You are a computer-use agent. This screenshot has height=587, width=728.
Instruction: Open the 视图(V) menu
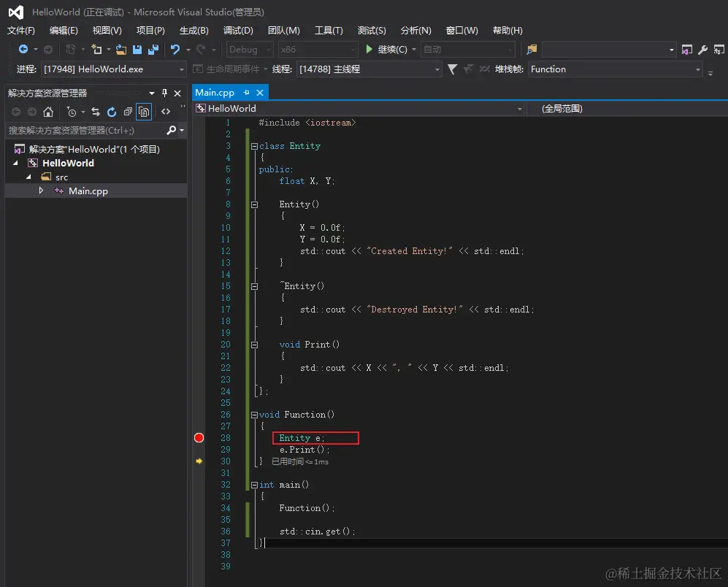click(x=107, y=30)
